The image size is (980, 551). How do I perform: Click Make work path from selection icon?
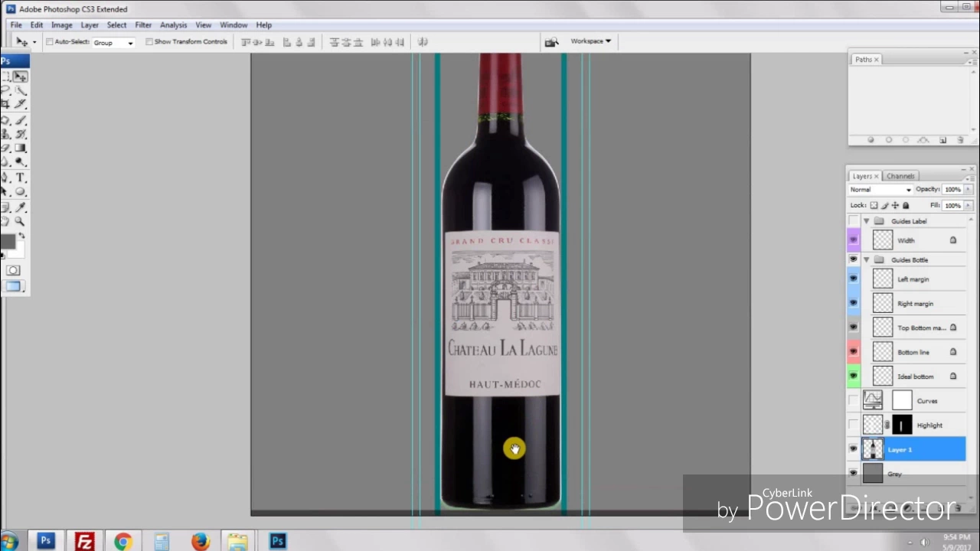923,140
